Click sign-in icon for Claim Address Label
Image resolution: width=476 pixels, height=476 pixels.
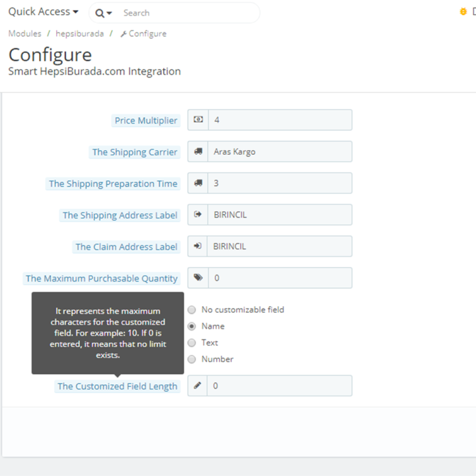[198, 246]
